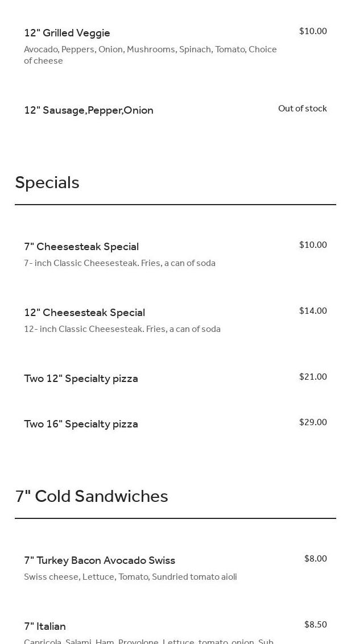The height and width of the screenshot is (644, 351).
Task: Click the $14.00 price
Action: coord(313,311)
